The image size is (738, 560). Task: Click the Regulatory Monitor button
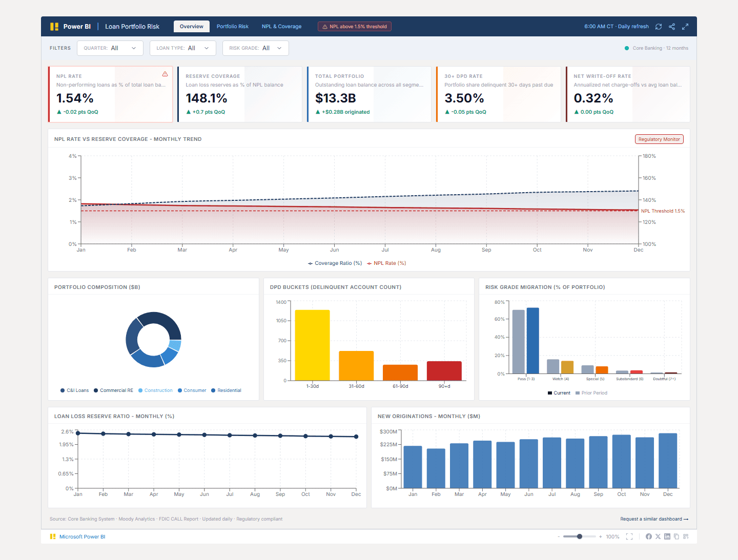[659, 139]
